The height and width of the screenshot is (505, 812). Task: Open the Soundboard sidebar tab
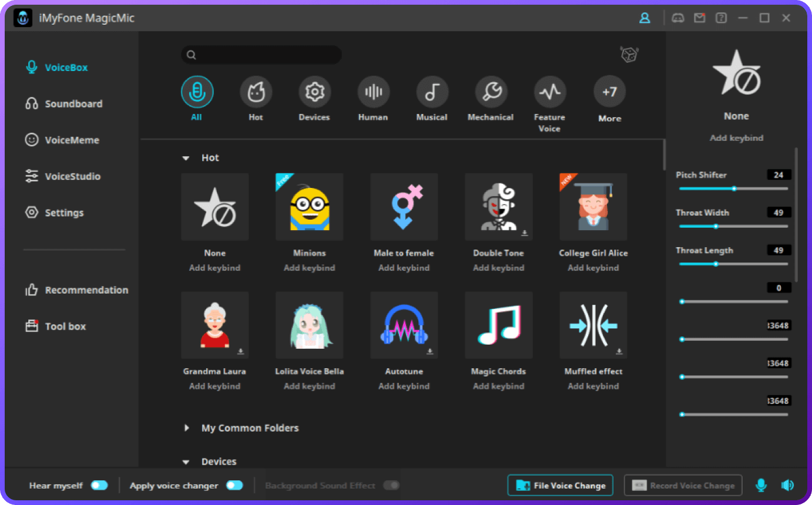[64, 104]
